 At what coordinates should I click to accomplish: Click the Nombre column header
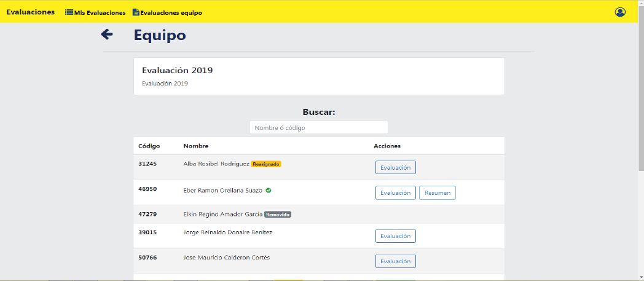195,146
